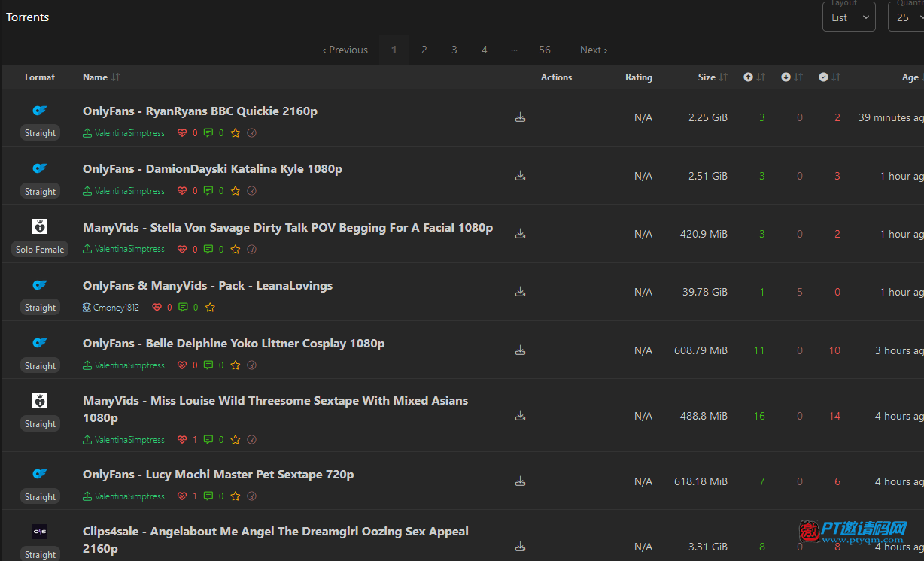Sort torrents by the Size column
This screenshot has width=924, height=561.
713,77
